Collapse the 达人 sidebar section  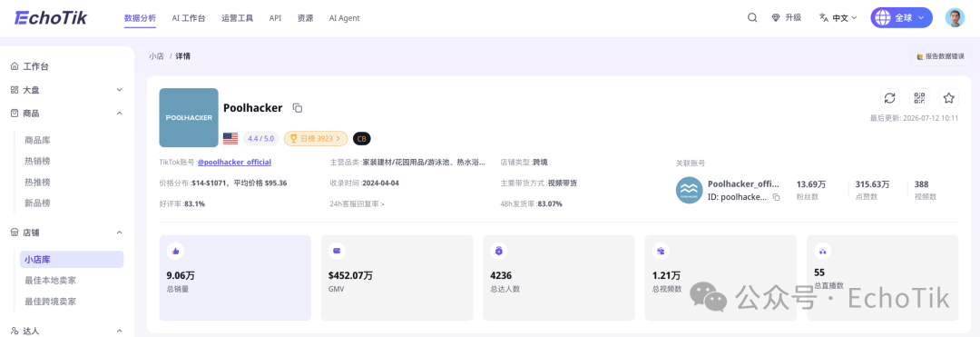[120, 331]
